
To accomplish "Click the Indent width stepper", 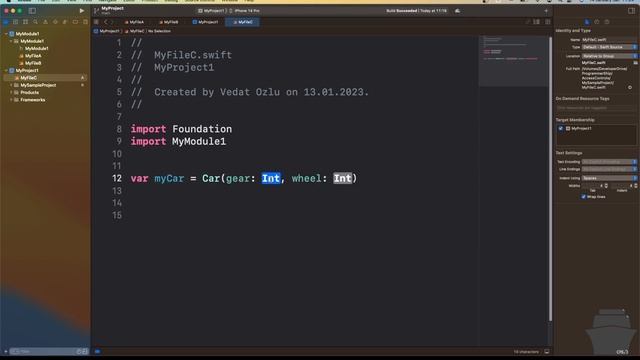I will pyautogui.click(x=636, y=186).
